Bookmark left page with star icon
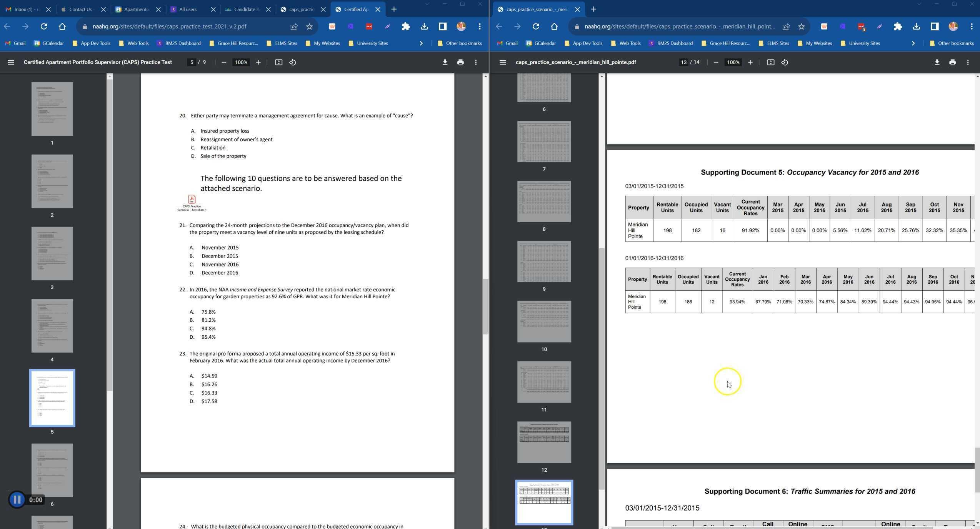This screenshot has height=529, width=980. pyautogui.click(x=310, y=27)
